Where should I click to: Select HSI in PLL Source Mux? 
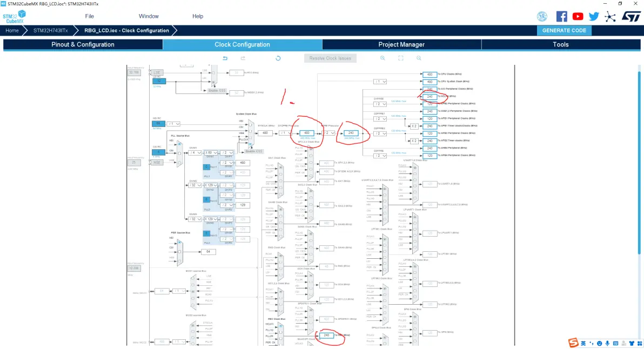pyautogui.click(x=179, y=144)
